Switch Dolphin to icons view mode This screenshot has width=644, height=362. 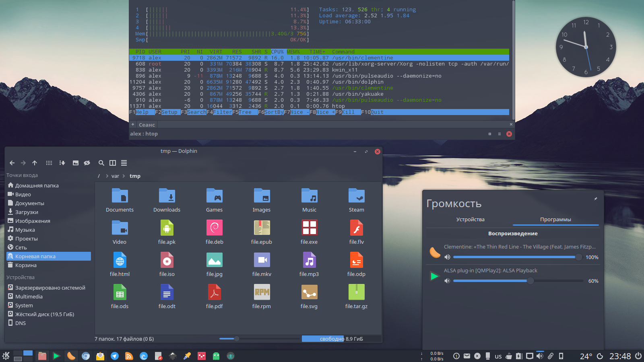[49, 163]
